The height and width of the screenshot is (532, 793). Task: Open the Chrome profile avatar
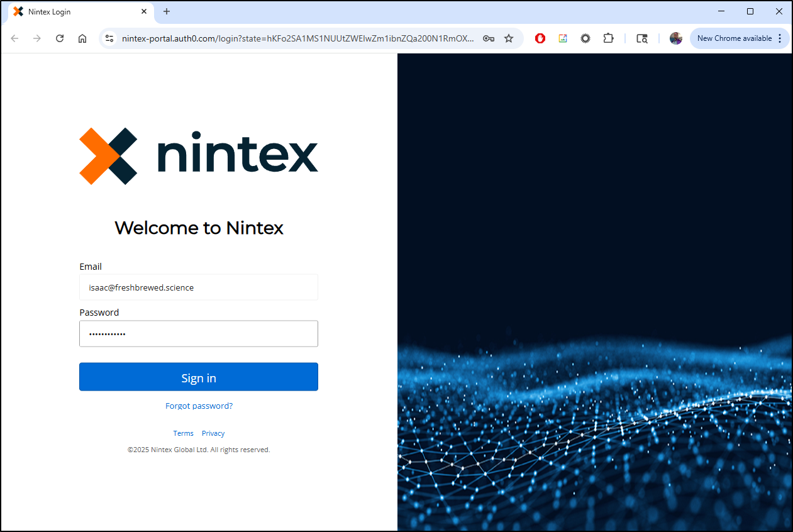676,38
